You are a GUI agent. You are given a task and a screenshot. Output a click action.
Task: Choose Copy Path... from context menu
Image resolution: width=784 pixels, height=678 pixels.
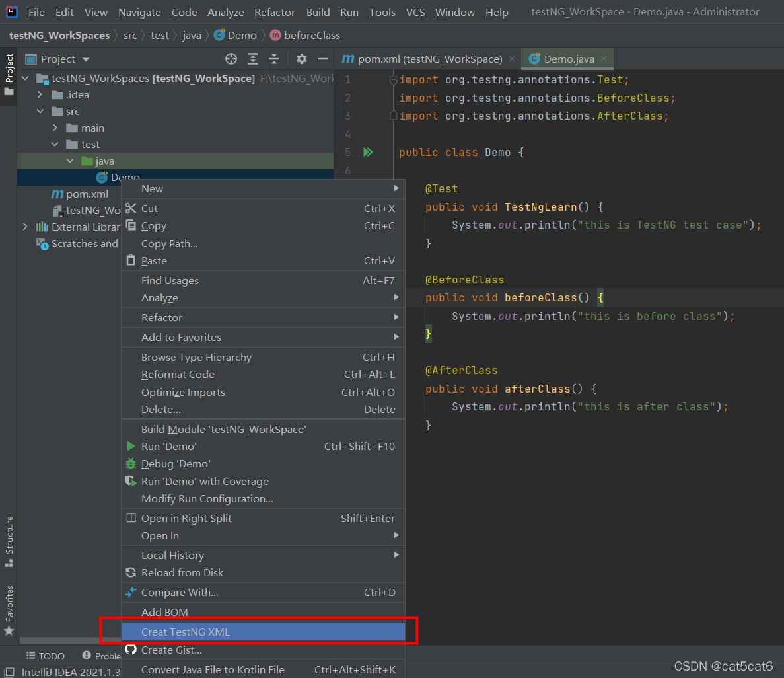[263, 243]
